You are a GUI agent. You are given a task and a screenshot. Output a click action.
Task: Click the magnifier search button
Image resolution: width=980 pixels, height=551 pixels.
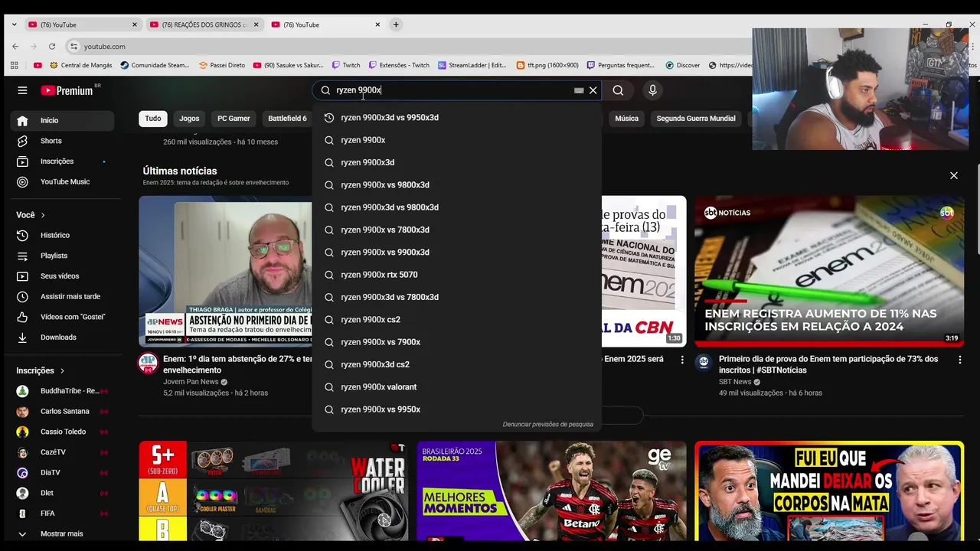pyautogui.click(x=618, y=90)
